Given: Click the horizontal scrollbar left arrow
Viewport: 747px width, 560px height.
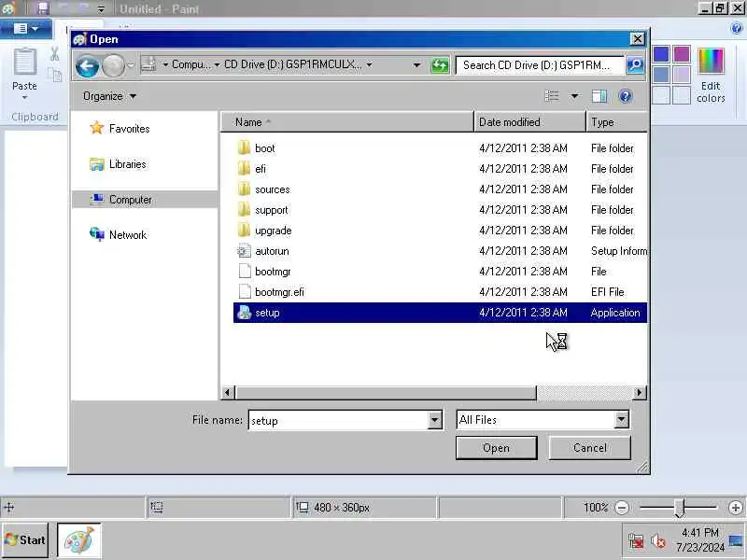Looking at the screenshot, I should [x=227, y=393].
